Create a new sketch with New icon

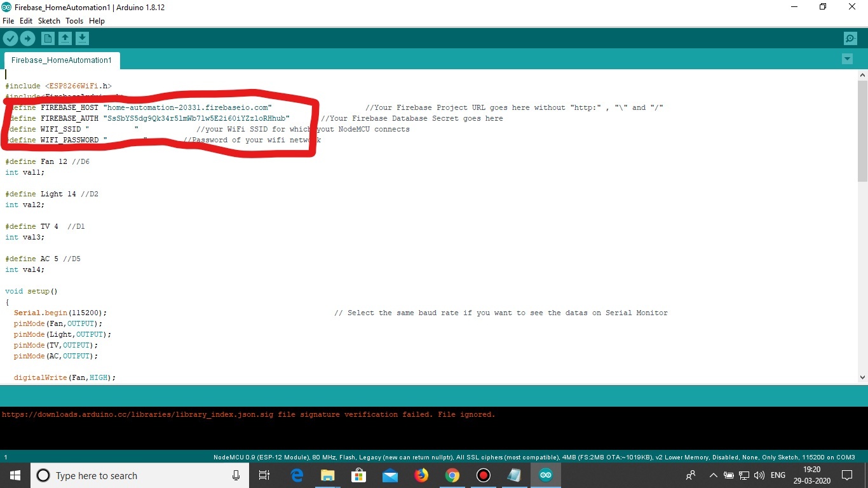pyautogui.click(x=48, y=39)
